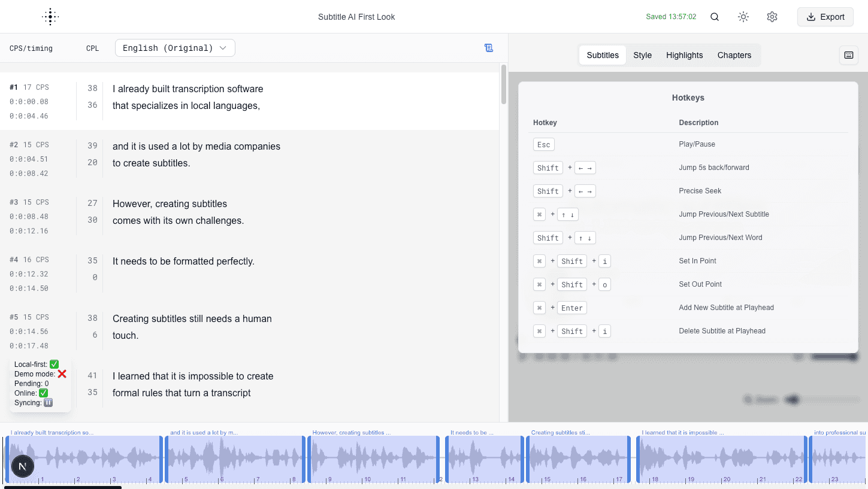
Task: Toggle the keyboard hotkeys panel icon
Action: click(849, 55)
